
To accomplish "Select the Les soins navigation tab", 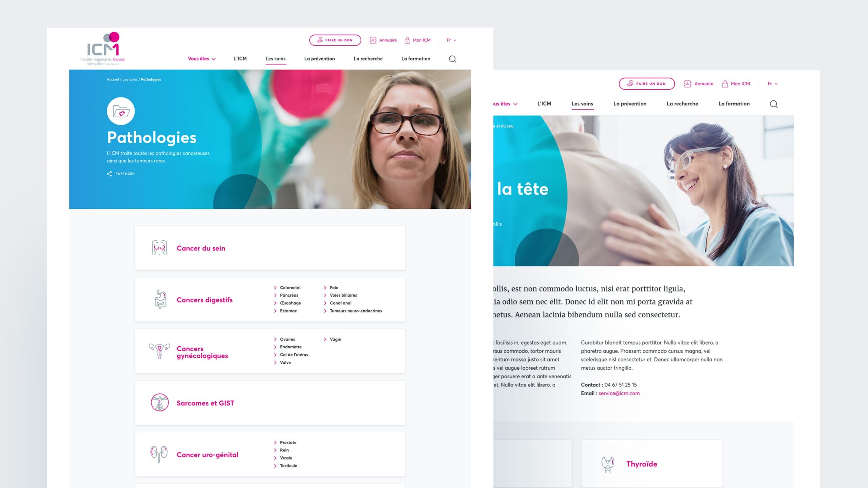I will coord(275,58).
